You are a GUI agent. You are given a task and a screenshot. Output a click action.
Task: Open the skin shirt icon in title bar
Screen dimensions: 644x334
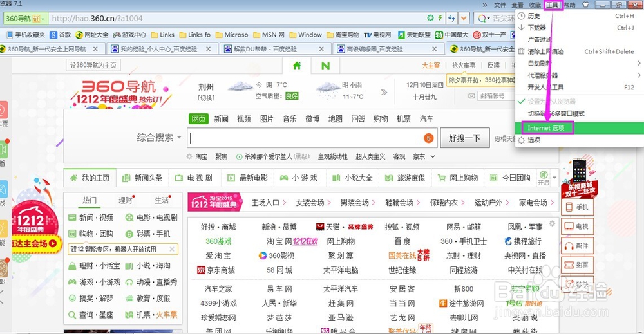pos(585,5)
